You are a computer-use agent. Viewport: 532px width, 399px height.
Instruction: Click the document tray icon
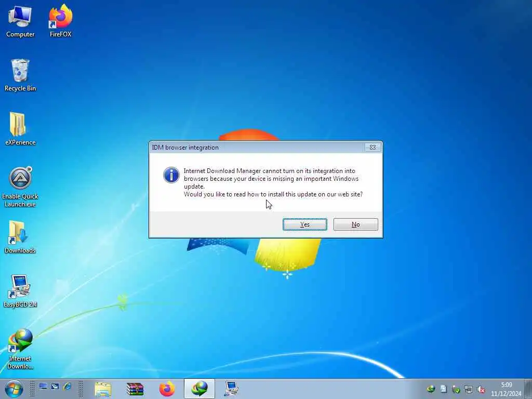click(x=444, y=389)
